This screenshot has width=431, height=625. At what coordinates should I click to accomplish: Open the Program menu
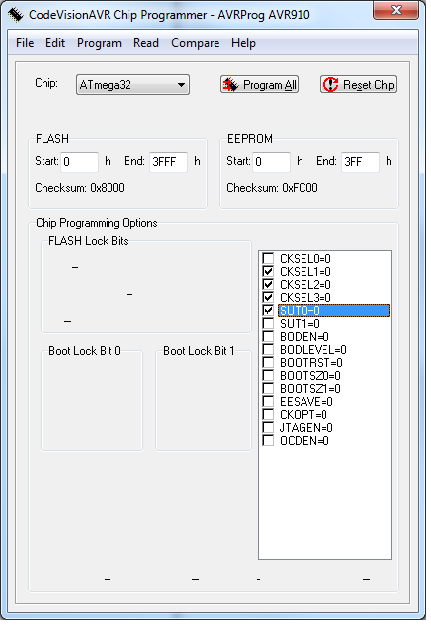click(99, 43)
